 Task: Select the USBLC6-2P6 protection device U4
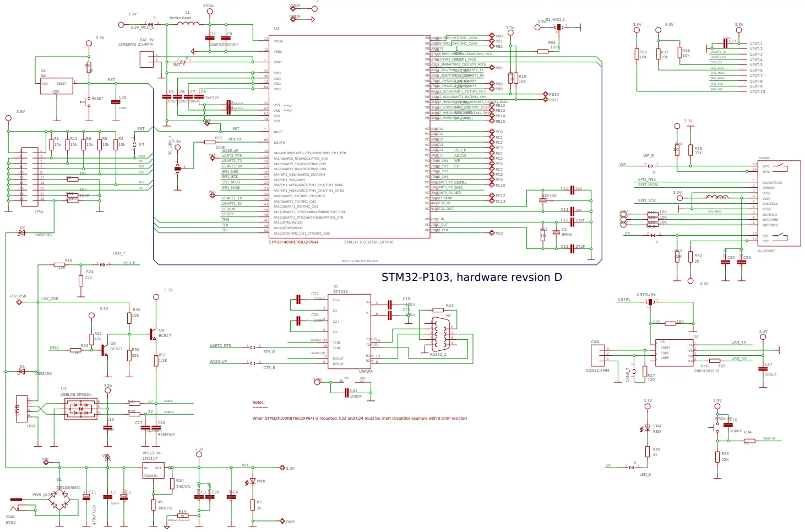pos(80,409)
